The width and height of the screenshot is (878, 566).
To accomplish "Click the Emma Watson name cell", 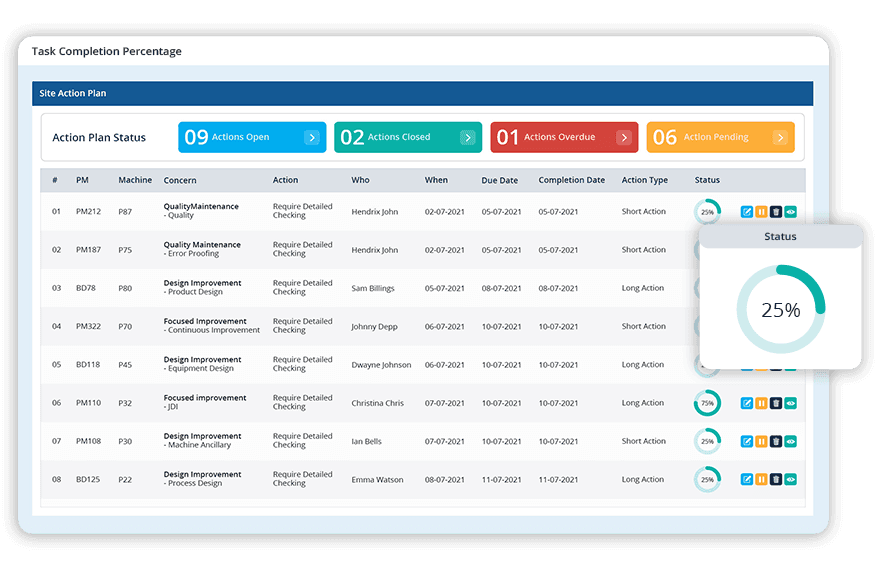I will (377, 480).
